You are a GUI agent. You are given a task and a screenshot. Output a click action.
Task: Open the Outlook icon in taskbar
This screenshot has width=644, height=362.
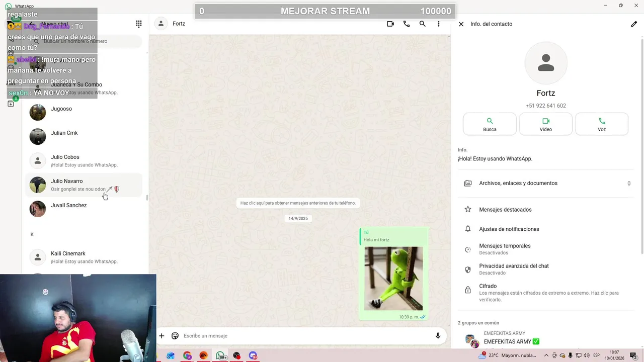click(x=171, y=355)
